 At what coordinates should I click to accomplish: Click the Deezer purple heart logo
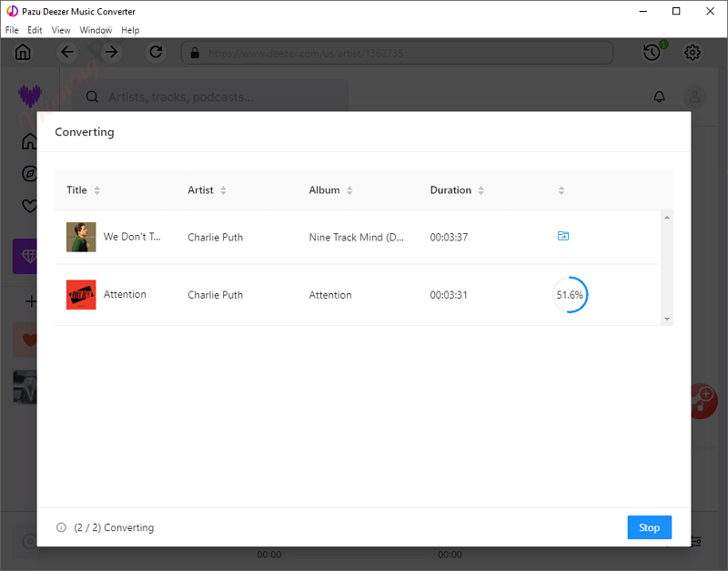(30, 97)
